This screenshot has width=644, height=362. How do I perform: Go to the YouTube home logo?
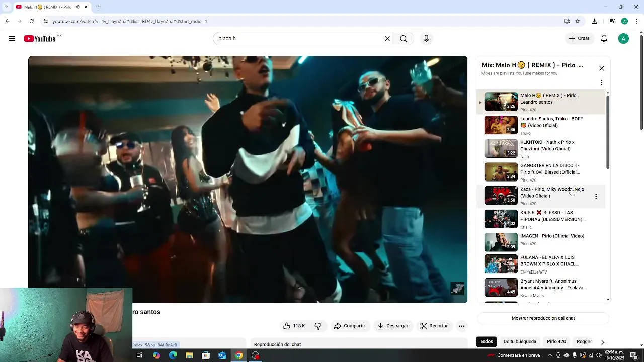pyautogui.click(x=40, y=39)
